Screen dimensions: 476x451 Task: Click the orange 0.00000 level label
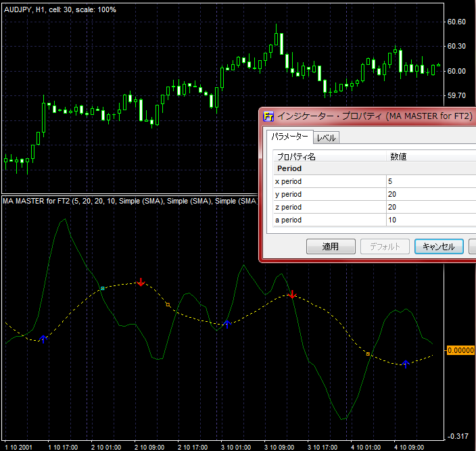point(460,350)
